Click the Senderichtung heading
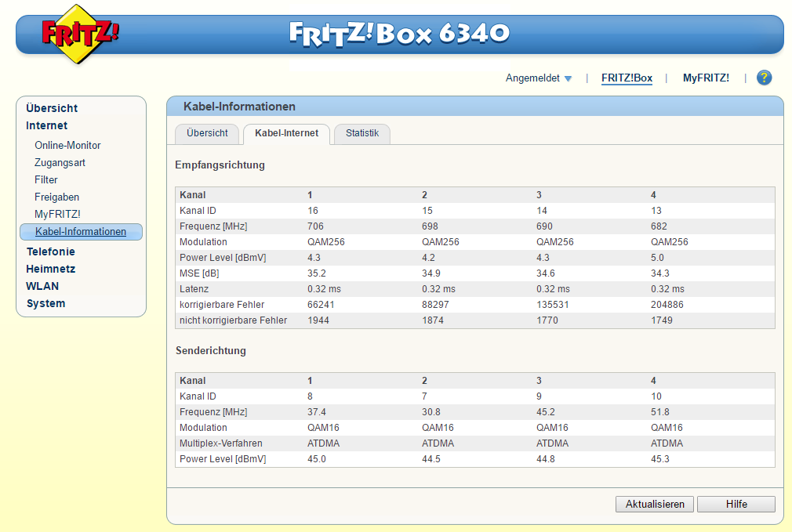792x532 pixels. tap(211, 351)
